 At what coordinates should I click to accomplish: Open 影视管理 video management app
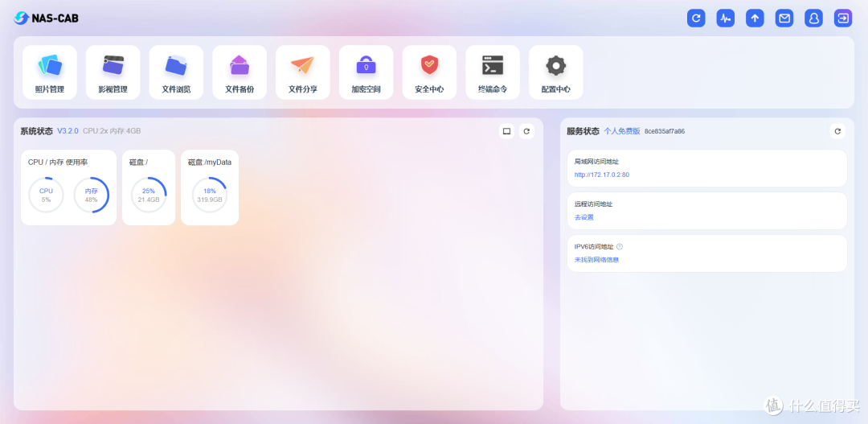point(113,72)
